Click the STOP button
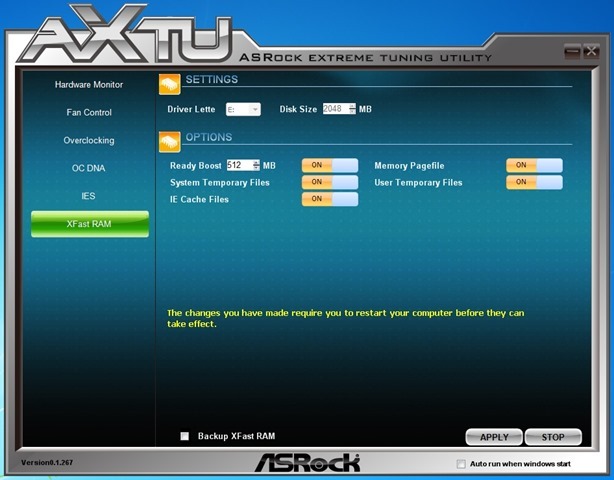Viewport: 614px width, 480px height. [553, 437]
